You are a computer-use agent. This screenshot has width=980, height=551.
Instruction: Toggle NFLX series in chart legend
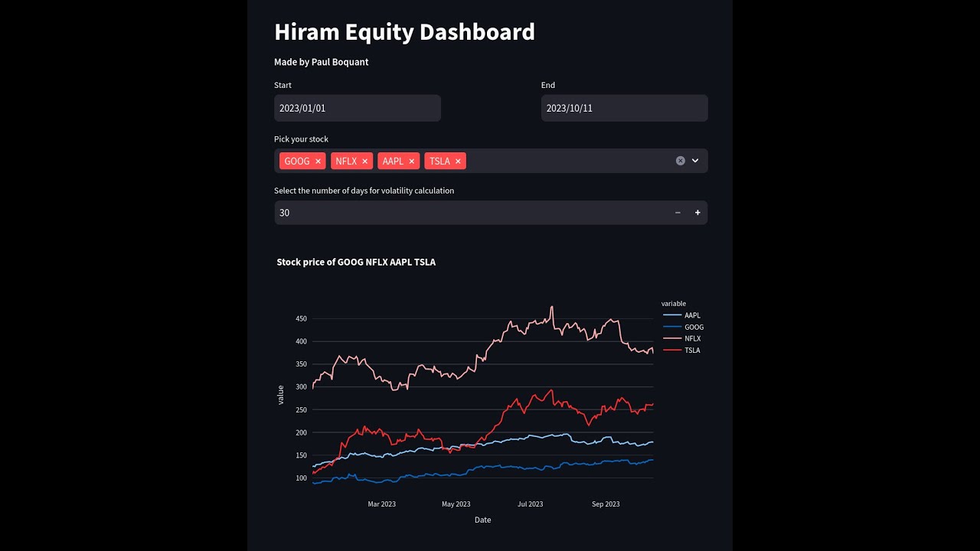pos(682,338)
